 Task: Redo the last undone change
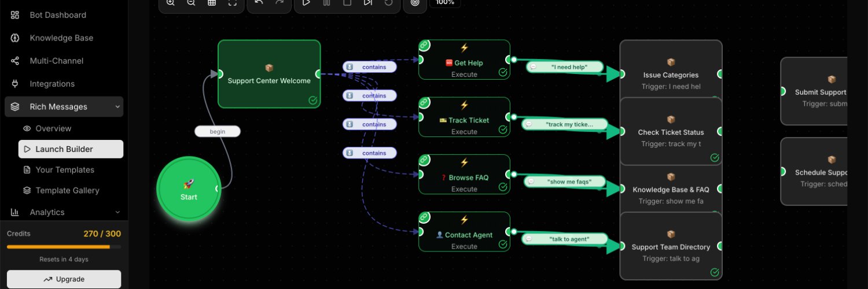pos(279,2)
